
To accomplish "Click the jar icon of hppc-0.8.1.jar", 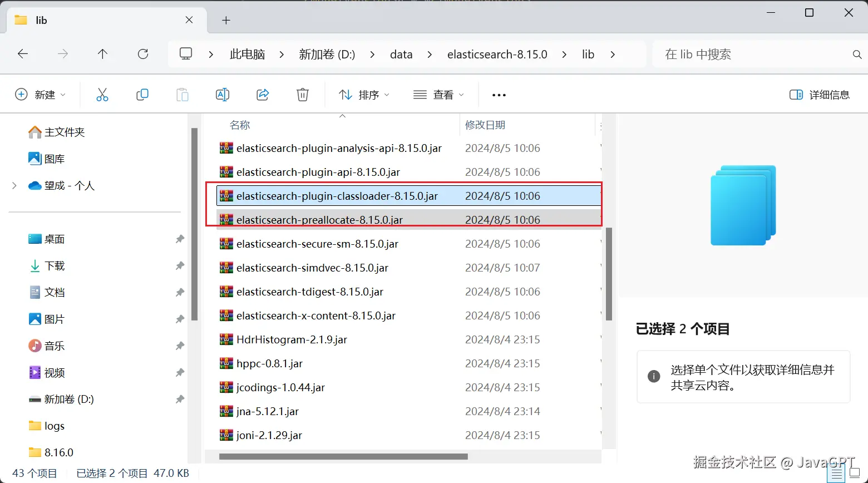I will [226, 363].
